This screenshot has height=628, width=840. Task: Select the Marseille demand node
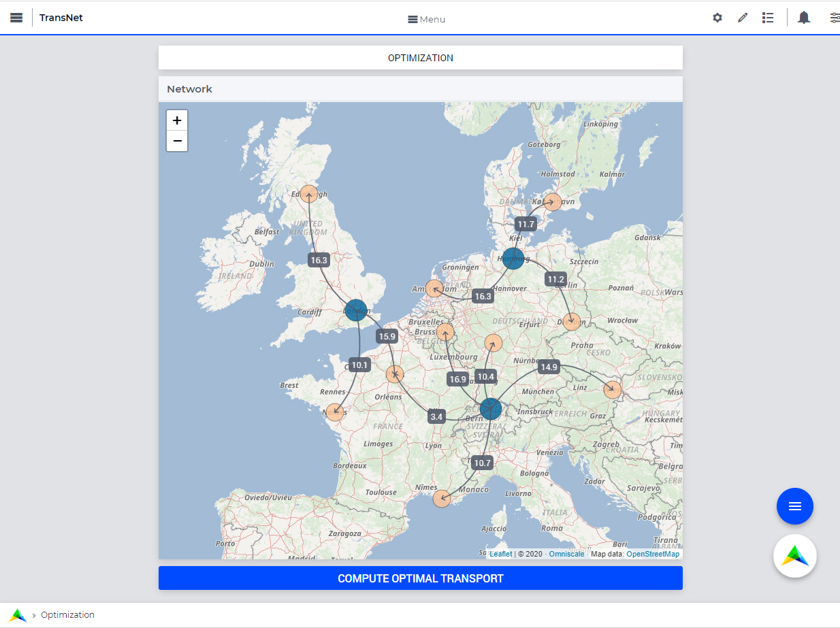[x=442, y=499]
